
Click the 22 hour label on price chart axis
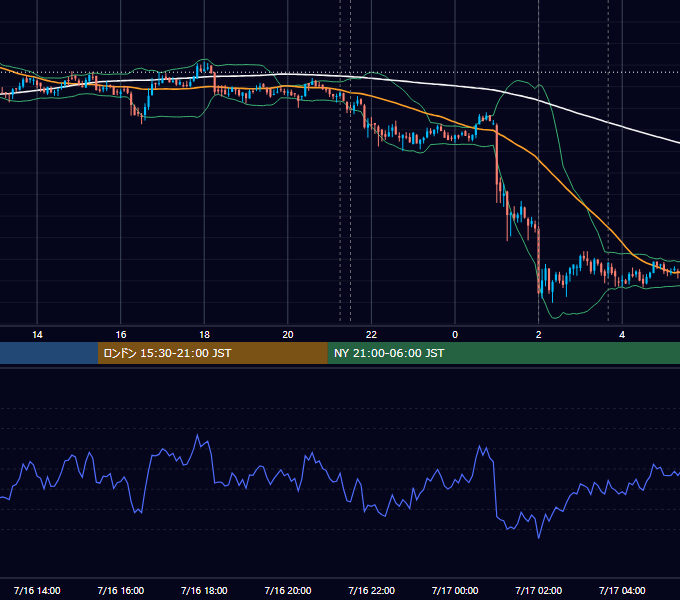(x=371, y=335)
